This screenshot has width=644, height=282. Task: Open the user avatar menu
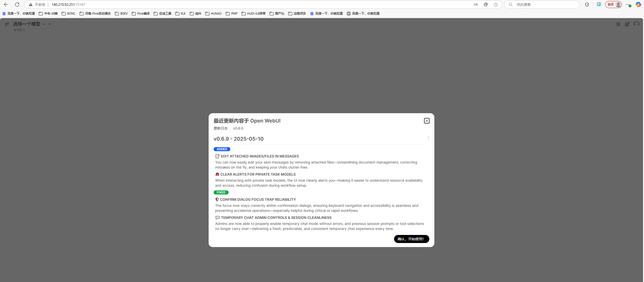pyautogui.click(x=636, y=24)
